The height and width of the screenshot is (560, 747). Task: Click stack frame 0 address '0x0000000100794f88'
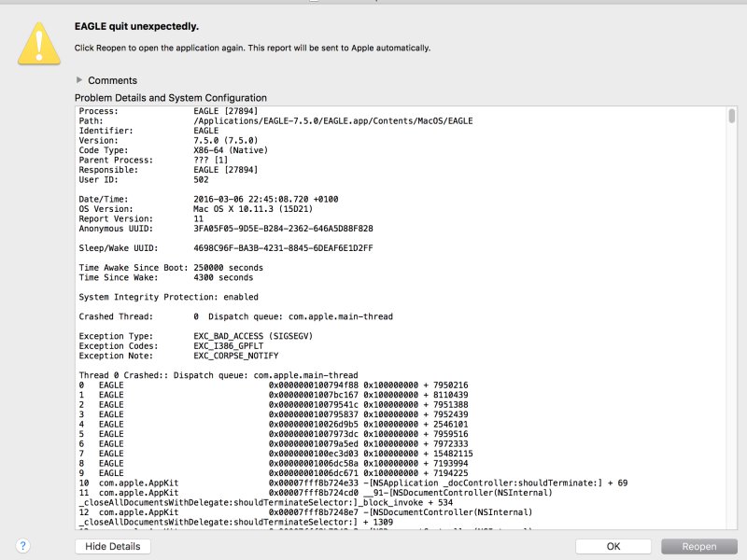pos(313,385)
